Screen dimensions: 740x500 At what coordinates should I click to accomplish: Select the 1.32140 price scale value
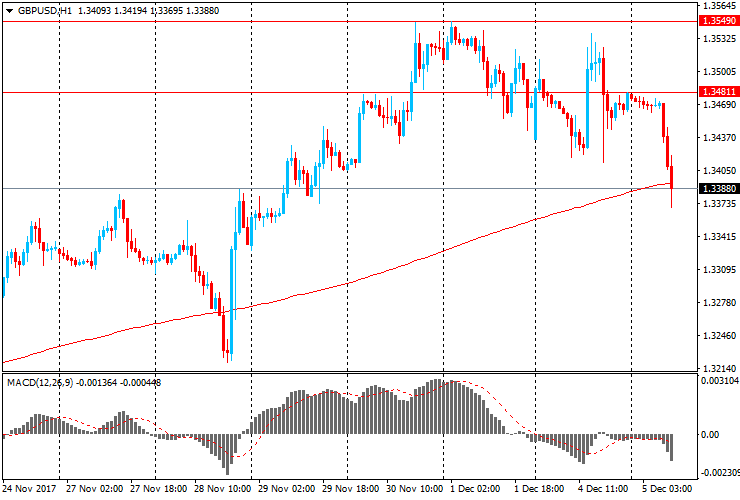pos(719,368)
